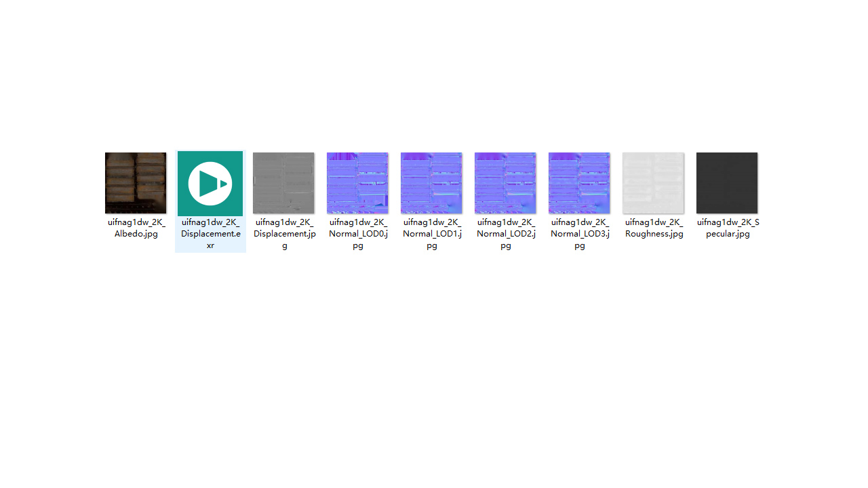Click the Normal_LOD1 normal map thumbnail

[431, 183]
